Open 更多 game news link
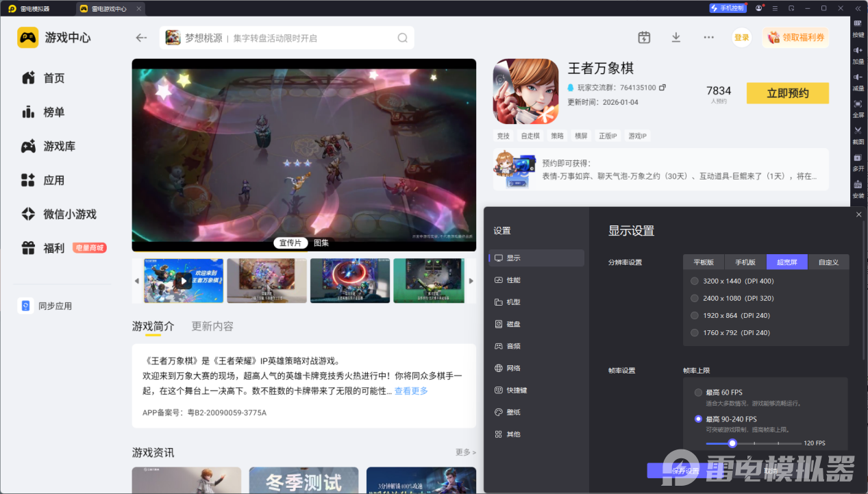Screen dimensions: 868x494 (466, 452)
